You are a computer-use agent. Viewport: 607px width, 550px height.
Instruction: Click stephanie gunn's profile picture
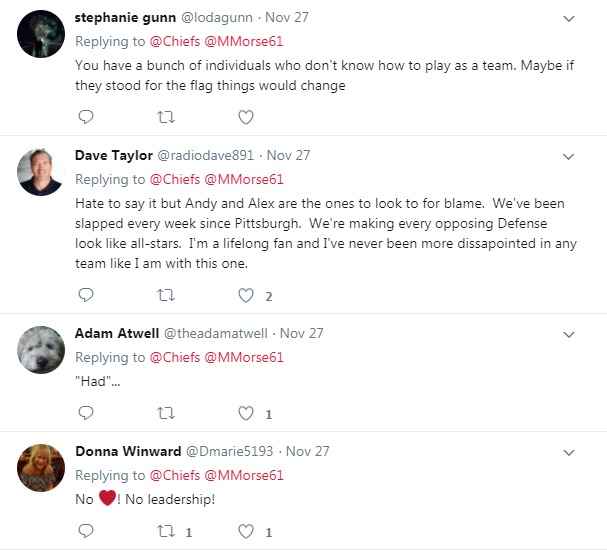pos(42,37)
